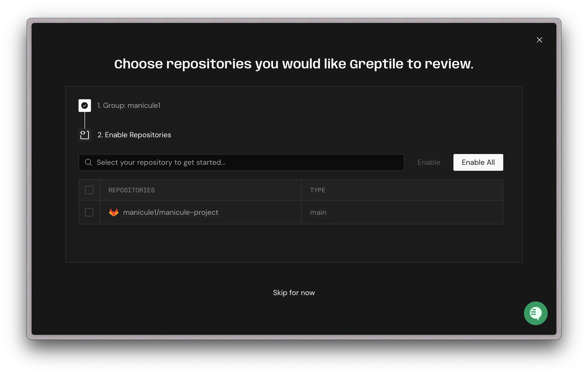Click the Enable Repositories step icon
588x375 pixels.
(85, 135)
